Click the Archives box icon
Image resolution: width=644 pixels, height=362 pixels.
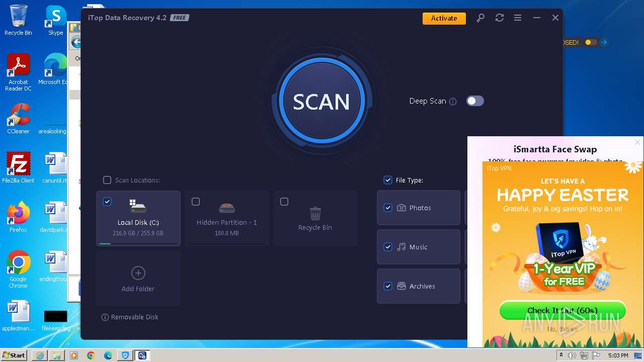(x=401, y=286)
